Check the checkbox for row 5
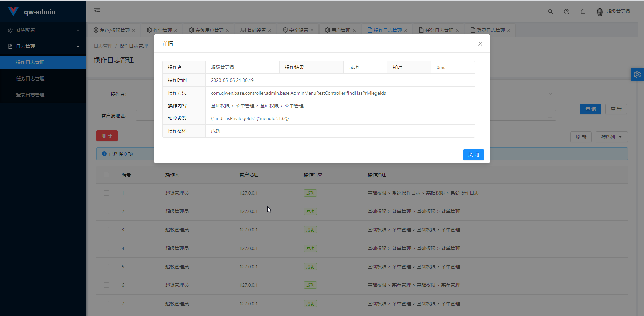Viewport: 644px width, 316px height. 106,267
